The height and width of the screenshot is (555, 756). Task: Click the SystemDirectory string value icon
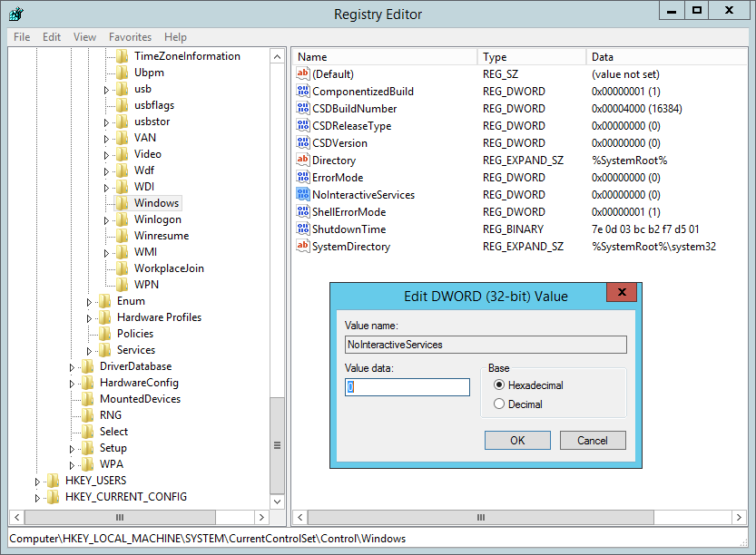pyautogui.click(x=303, y=246)
